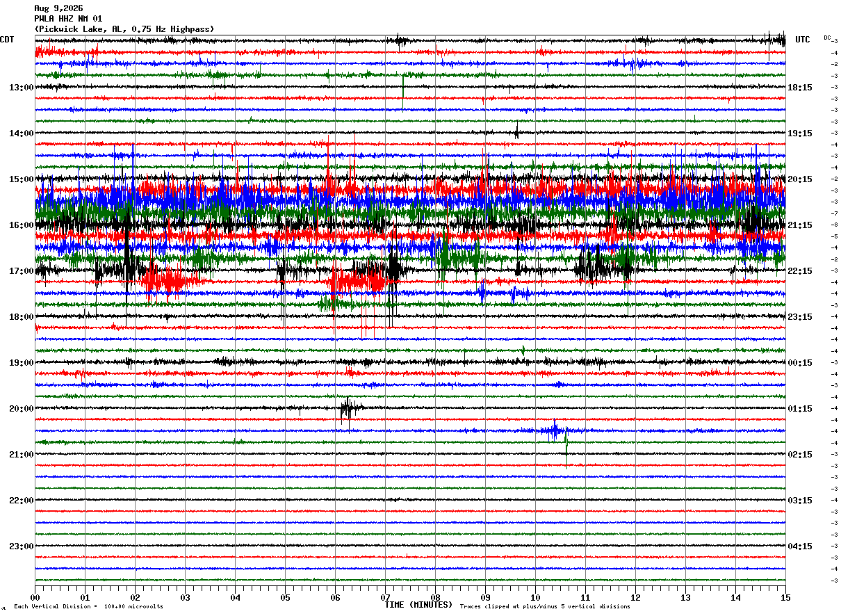Image resolution: width=841 pixels, height=616 pixels.
Task: Click the UTC timezone label
Action: click(803, 40)
